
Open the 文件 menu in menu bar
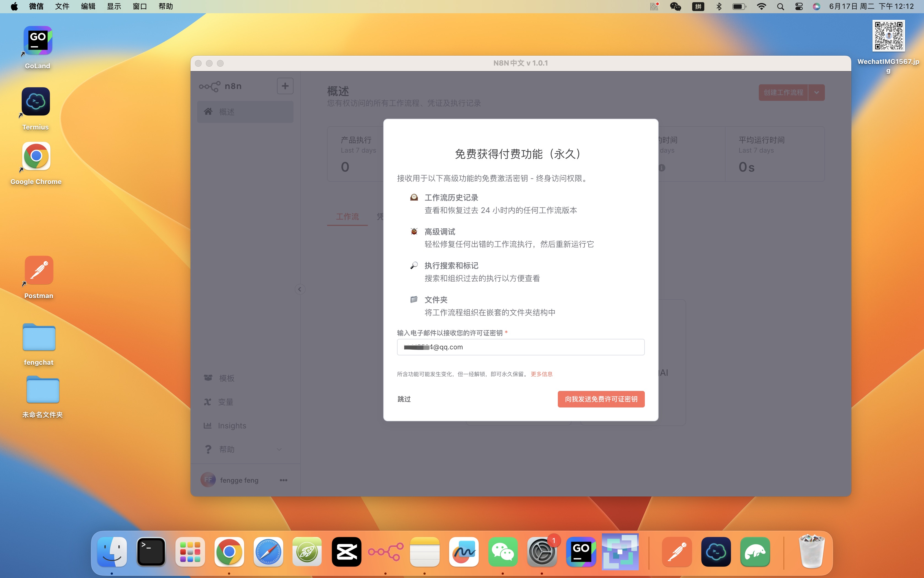click(62, 7)
